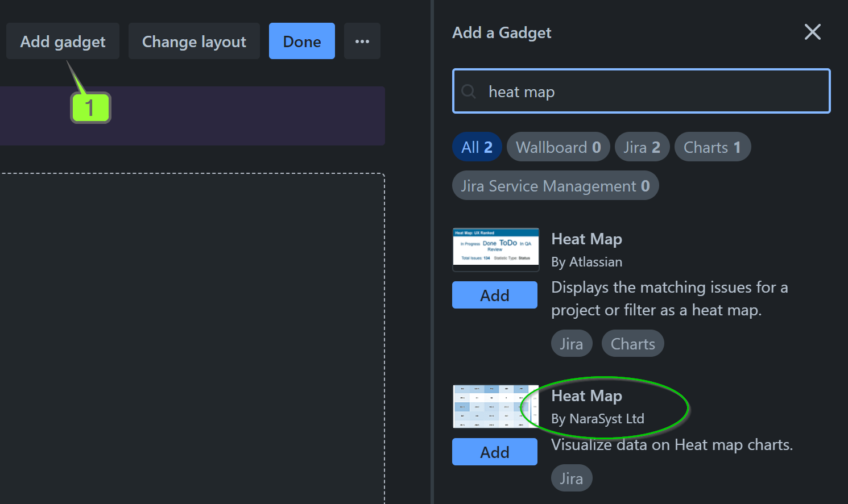Click the empty dashed gadget placeholder area

193,335
